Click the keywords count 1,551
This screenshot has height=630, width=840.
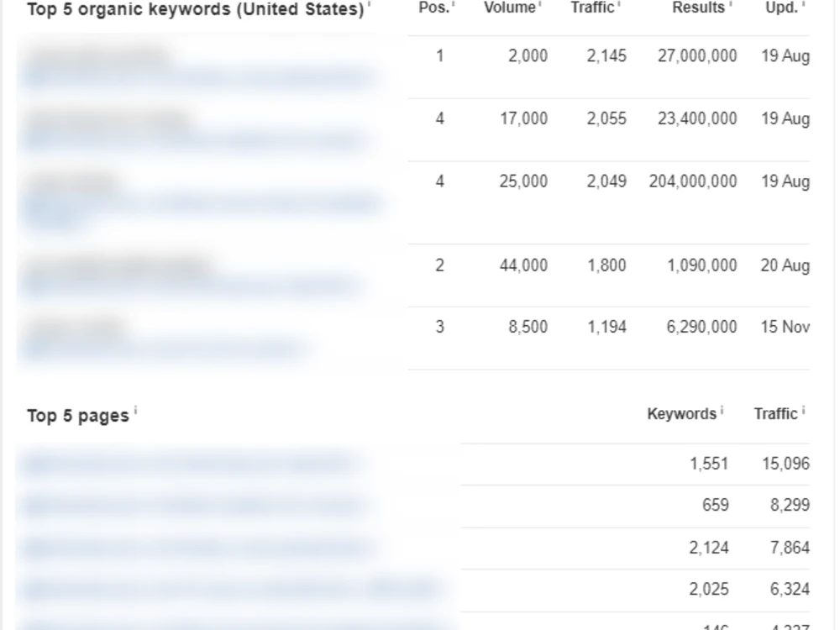(x=709, y=464)
